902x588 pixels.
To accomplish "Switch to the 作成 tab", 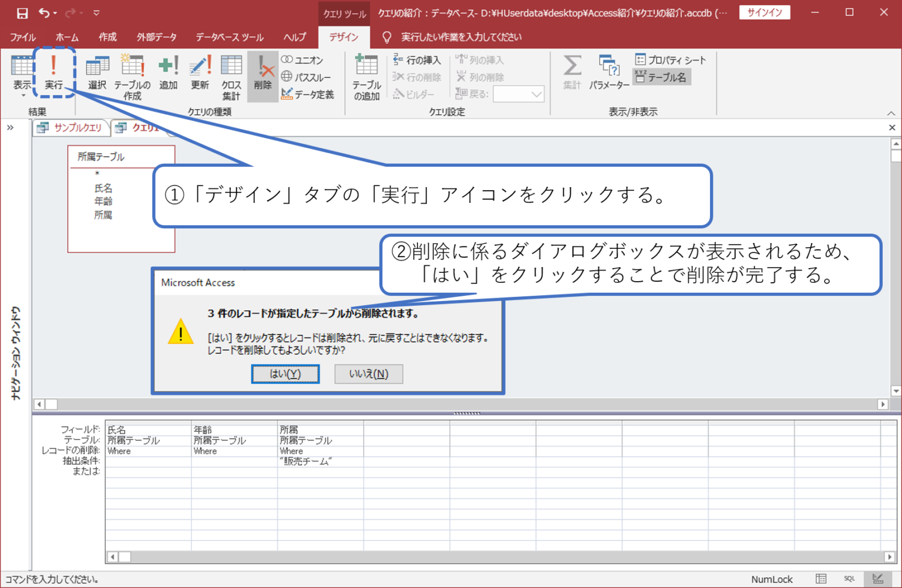I will 107,37.
